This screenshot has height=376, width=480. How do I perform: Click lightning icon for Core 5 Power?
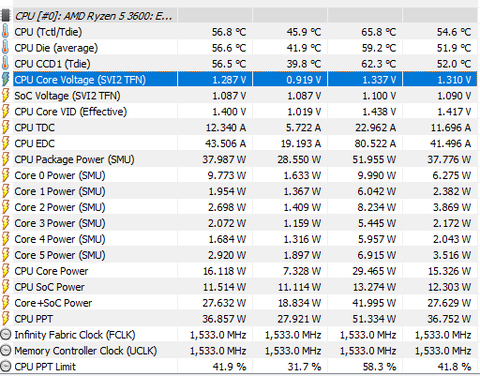click(6, 255)
